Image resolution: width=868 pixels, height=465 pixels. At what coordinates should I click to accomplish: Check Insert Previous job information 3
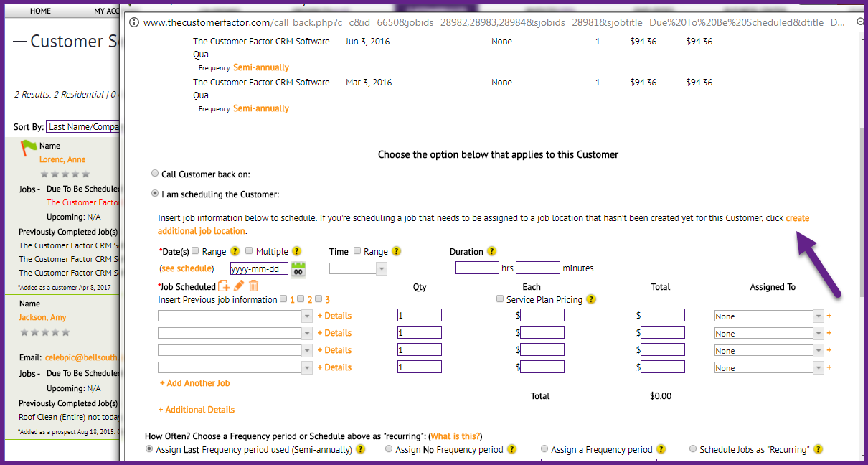pos(319,299)
